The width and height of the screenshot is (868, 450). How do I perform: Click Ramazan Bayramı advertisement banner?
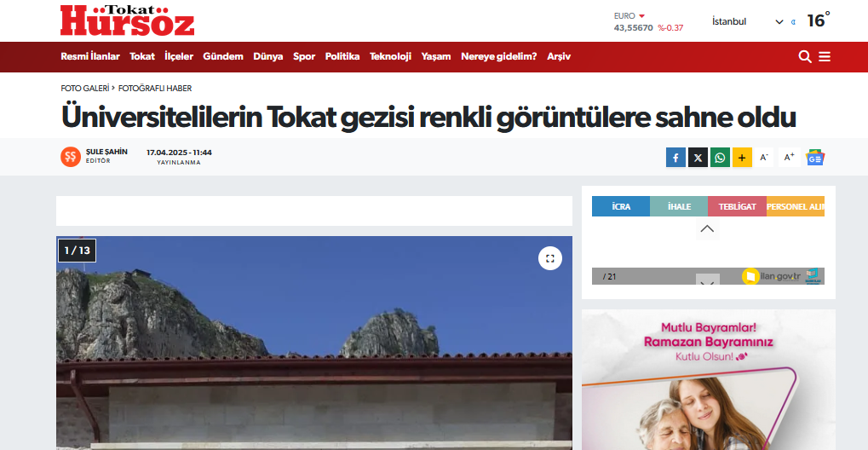[x=708, y=379]
